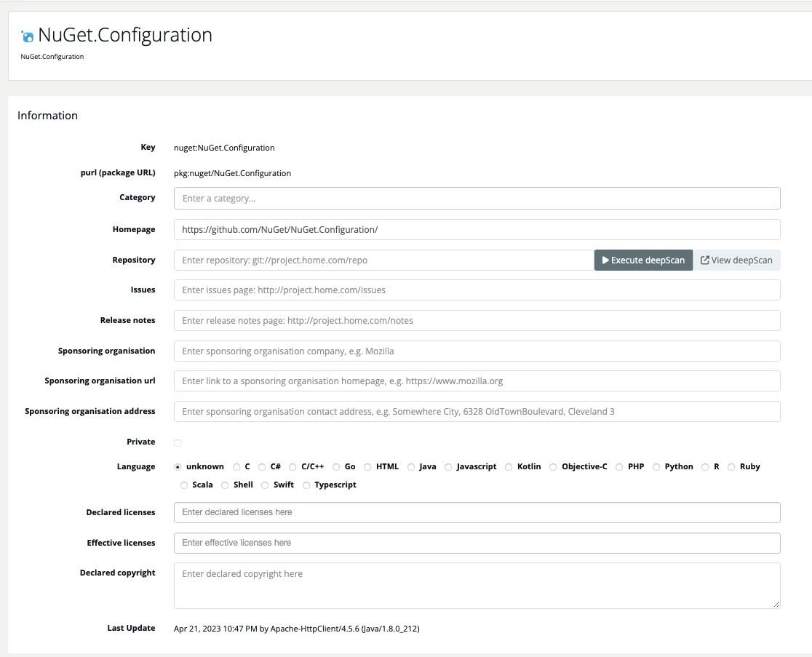
Task: Select the Objective-C radio button
Action: click(x=553, y=467)
